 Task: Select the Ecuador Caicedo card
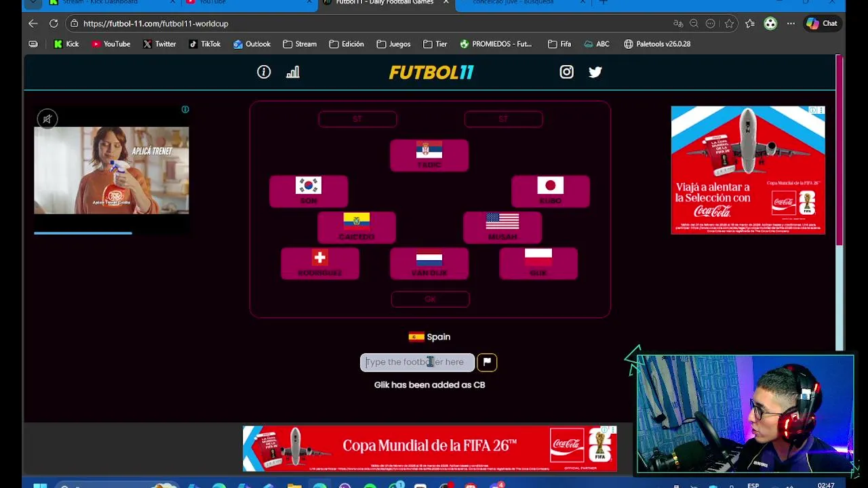[x=357, y=227]
